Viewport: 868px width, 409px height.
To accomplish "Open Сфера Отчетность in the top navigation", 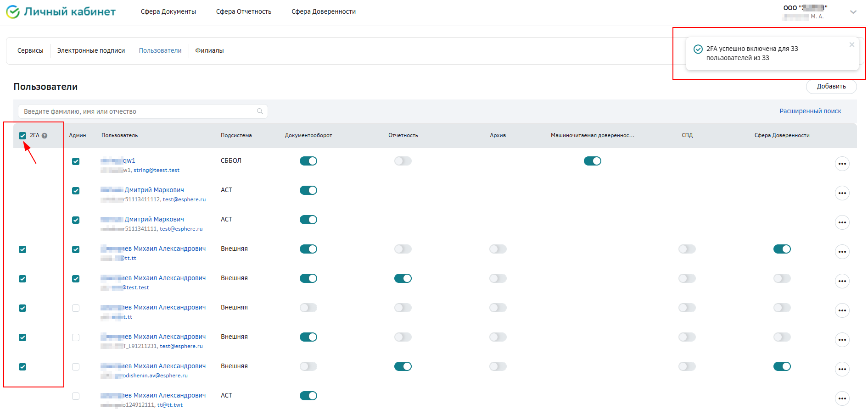I will tap(244, 12).
